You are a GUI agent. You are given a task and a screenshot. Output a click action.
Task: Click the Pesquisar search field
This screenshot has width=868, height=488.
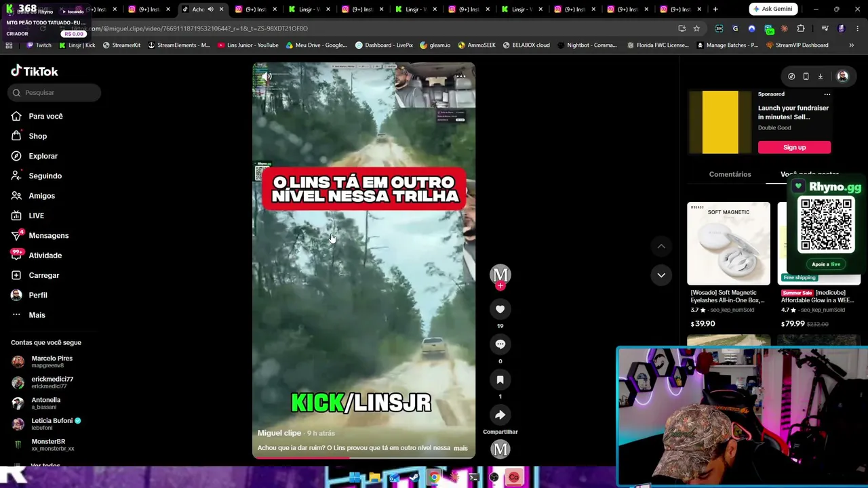point(56,93)
